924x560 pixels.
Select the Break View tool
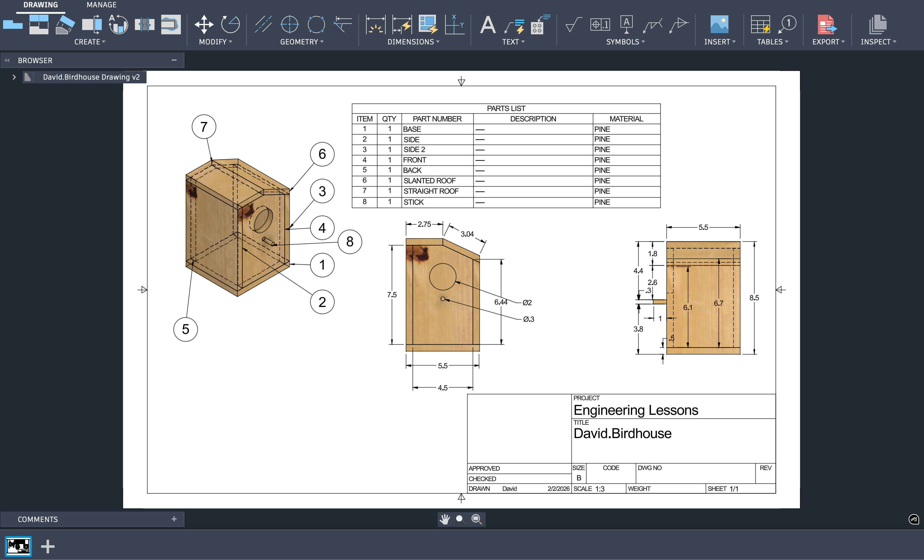click(x=145, y=25)
